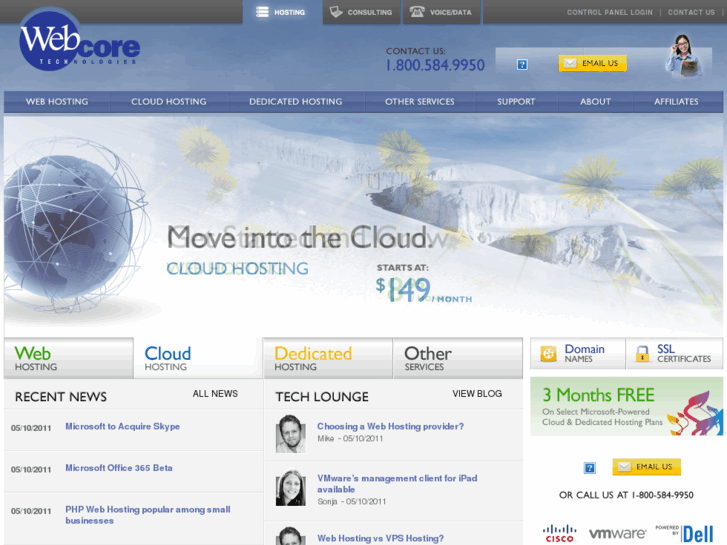Open the Hosting top tab
Screen dimensions: 727x545
(x=282, y=12)
